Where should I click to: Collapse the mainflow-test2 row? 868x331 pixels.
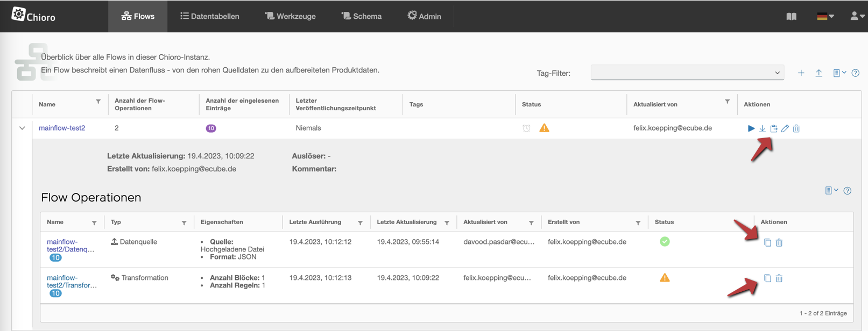[22, 128]
